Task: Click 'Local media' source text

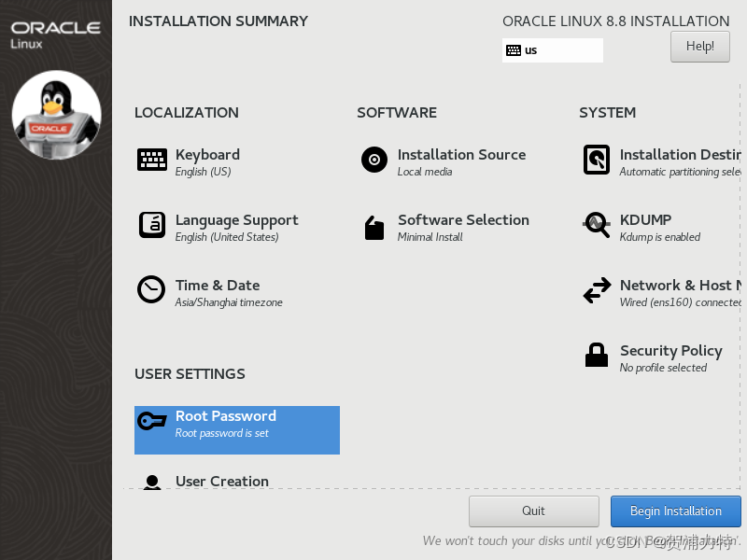Action: click(425, 172)
